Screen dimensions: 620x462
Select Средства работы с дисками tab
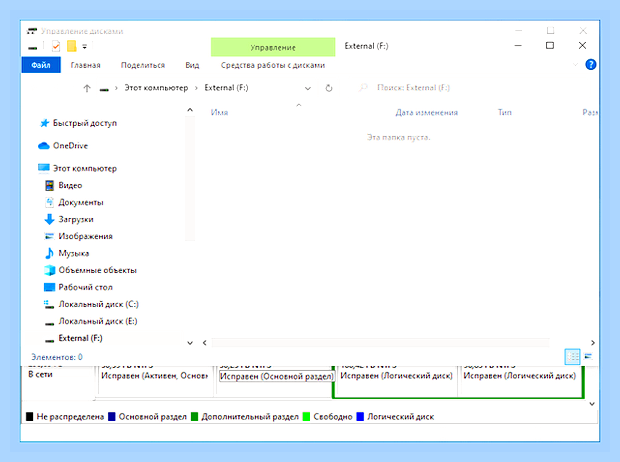pyautogui.click(x=273, y=65)
